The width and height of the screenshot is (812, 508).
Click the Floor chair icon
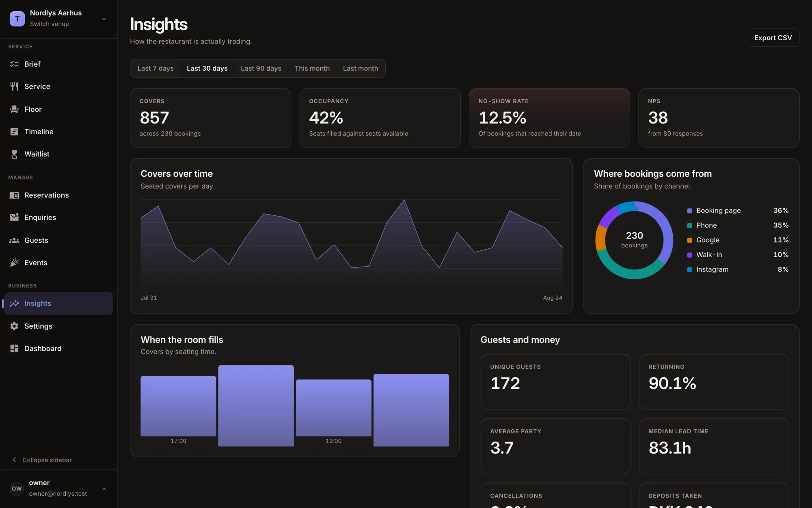tap(14, 109)
